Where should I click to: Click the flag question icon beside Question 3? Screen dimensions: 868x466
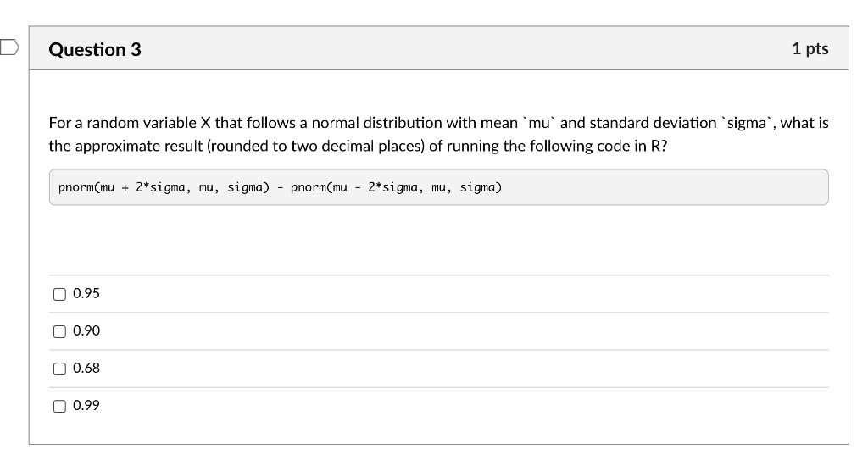[7, 45]
